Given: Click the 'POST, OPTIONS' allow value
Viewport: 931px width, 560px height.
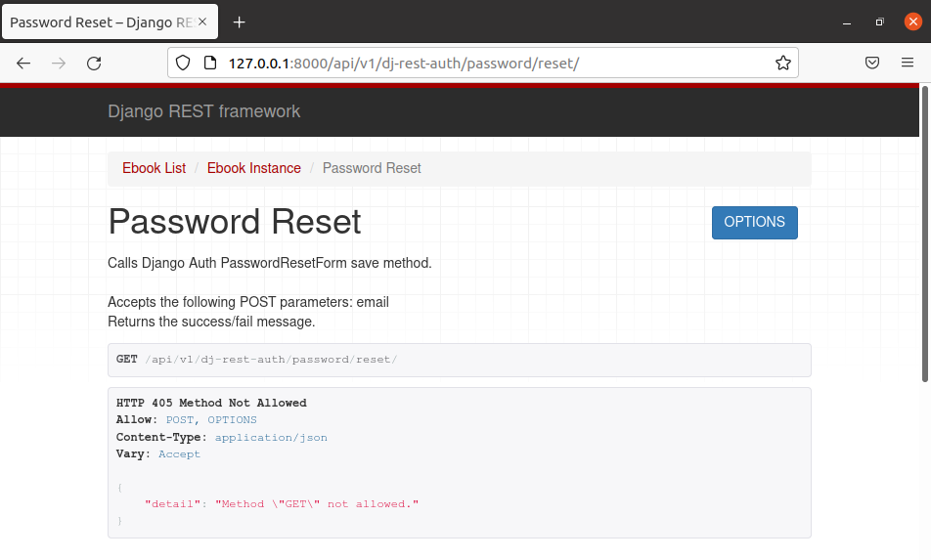Looking at the screenshot, I should click(x=211, y=420).
